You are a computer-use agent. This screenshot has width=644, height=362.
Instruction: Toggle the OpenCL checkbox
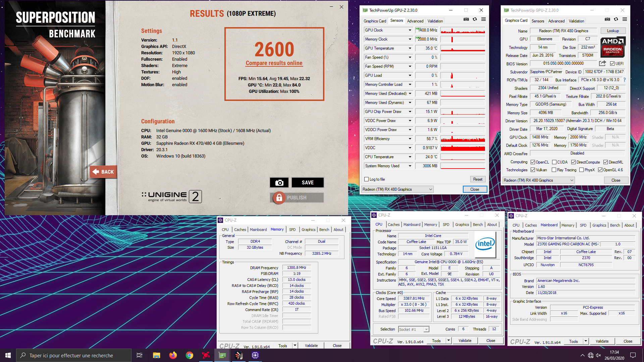click(x=533, y=162)
